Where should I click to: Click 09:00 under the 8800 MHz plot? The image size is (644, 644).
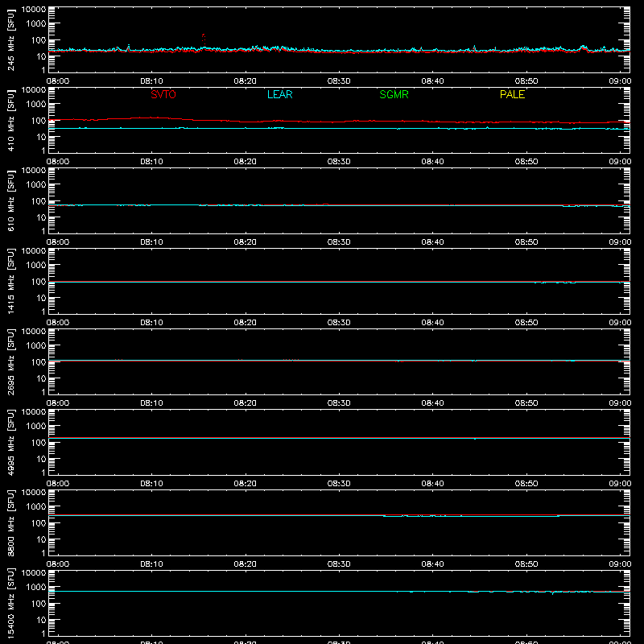coord(620,564)
